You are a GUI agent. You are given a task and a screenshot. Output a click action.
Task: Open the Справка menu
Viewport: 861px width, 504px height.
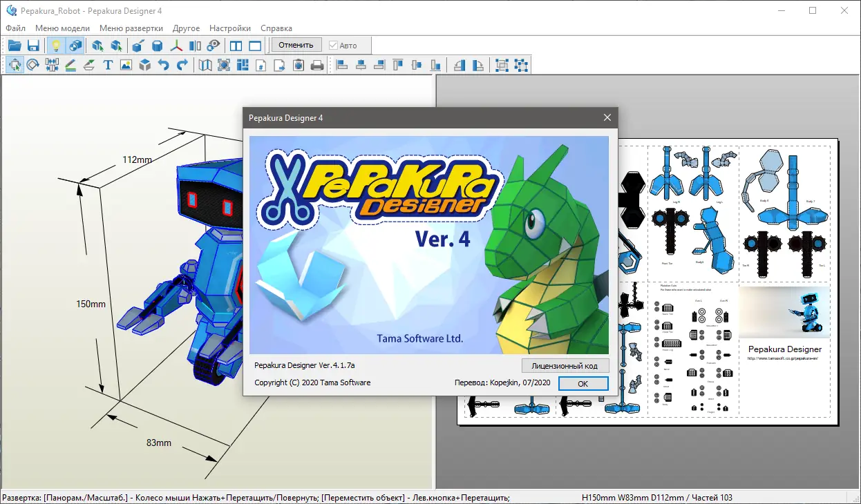click(x=276, y=28)
